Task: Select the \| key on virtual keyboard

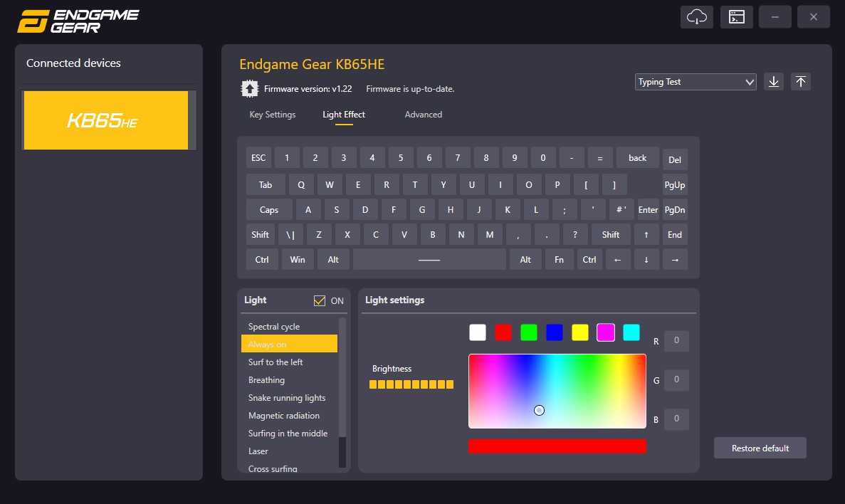Action: [x=290, y=234]
